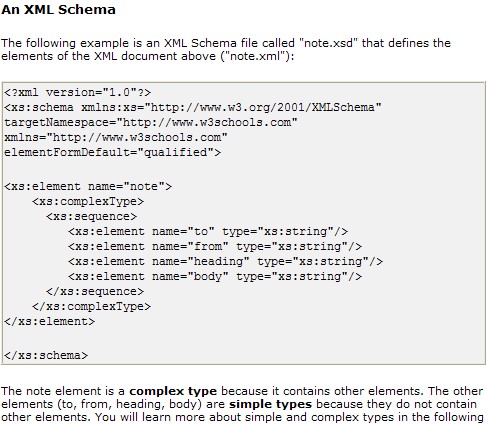Click the "An XML Schema" heading
Image resolution: width=489 pixels, height=424 pixels.
pos(58,9)
